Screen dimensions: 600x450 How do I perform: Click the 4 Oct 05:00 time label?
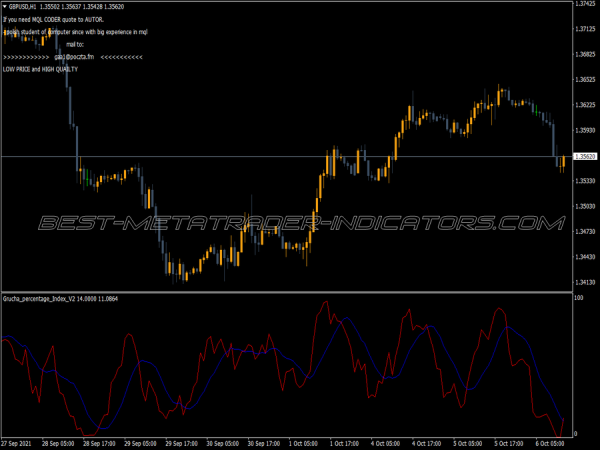[386, 444]
